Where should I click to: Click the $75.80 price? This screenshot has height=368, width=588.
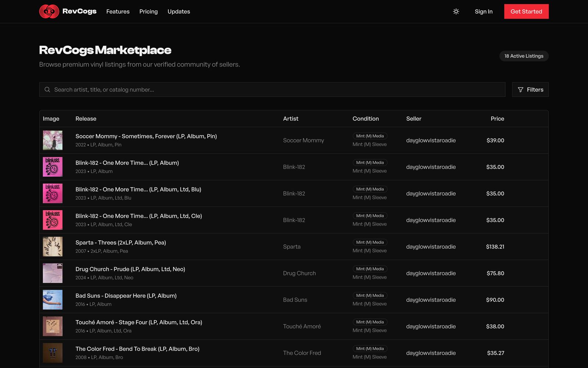495,273
